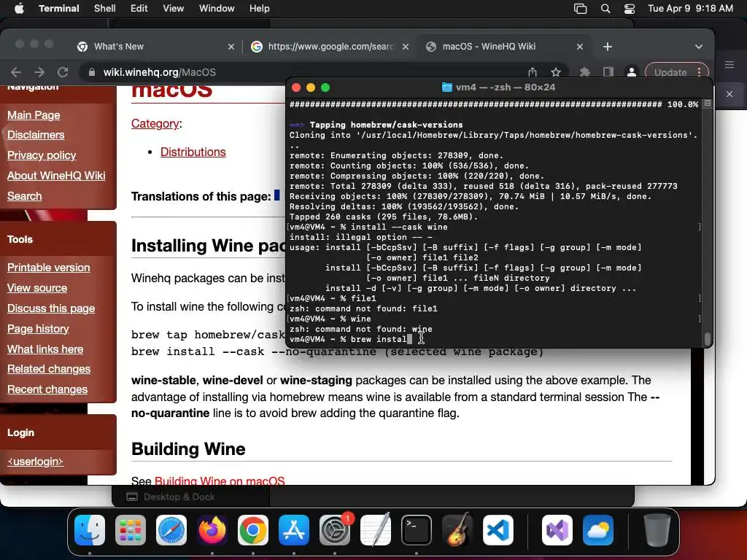Click the Chrome Update button
This screenshot has width=747, height=560.
click(x=670, y=72)
